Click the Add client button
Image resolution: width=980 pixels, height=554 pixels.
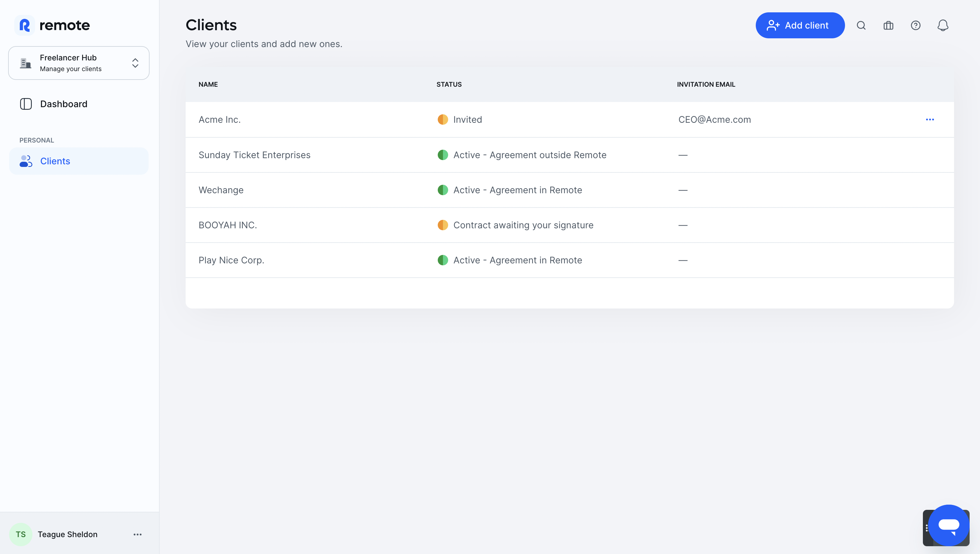coord(800,26)
